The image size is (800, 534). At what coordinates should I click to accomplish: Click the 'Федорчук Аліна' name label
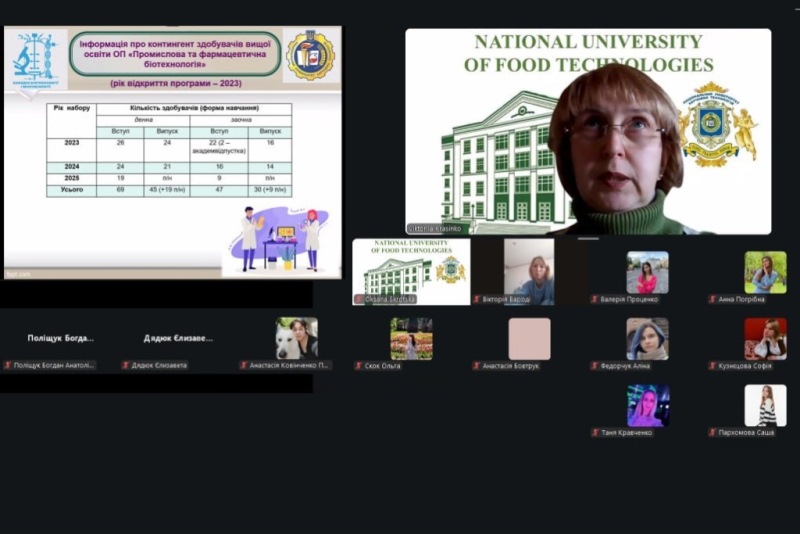point(626,366)
